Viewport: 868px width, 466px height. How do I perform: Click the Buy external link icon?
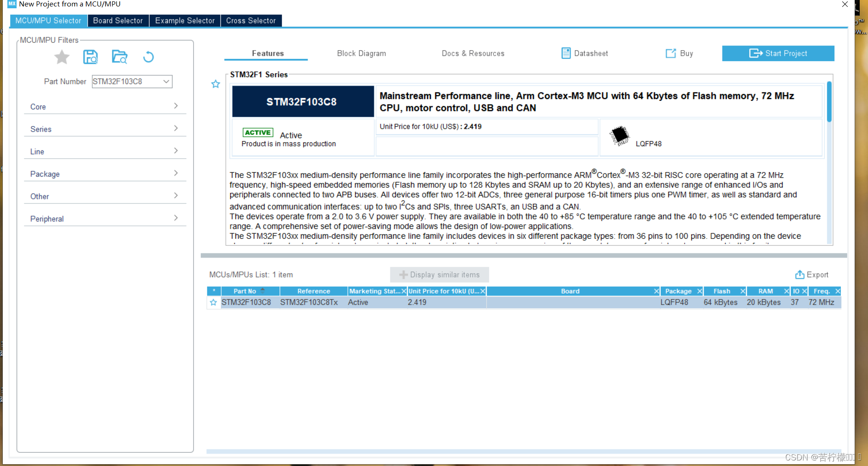(x=671, y=53)
